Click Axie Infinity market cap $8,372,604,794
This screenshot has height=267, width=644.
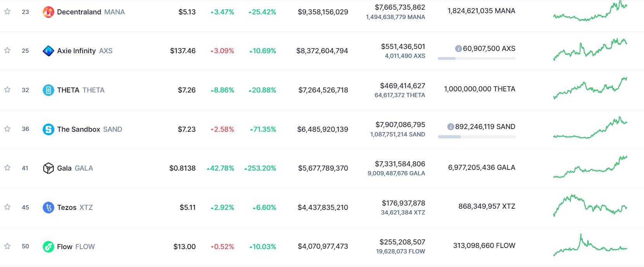(x=322, y=51)
